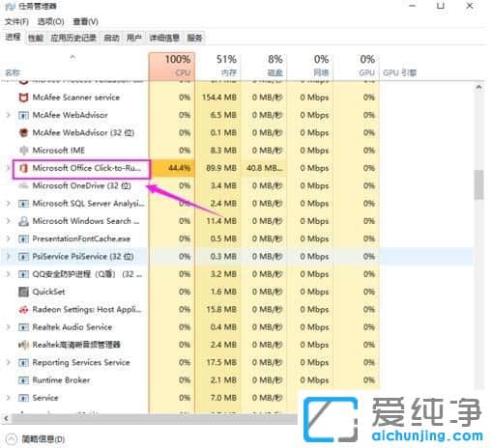Expand the PresentationFontCache.exe group
The image size is (491, 448).
(9, 238)
